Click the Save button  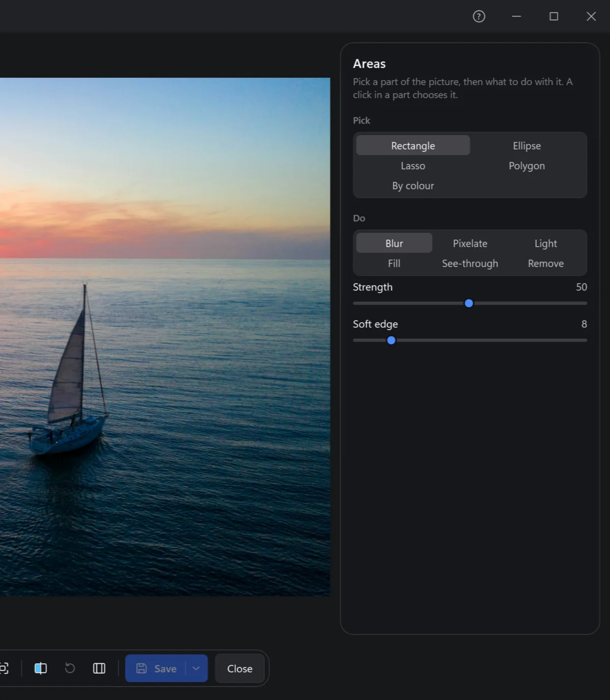pos(156,668)
